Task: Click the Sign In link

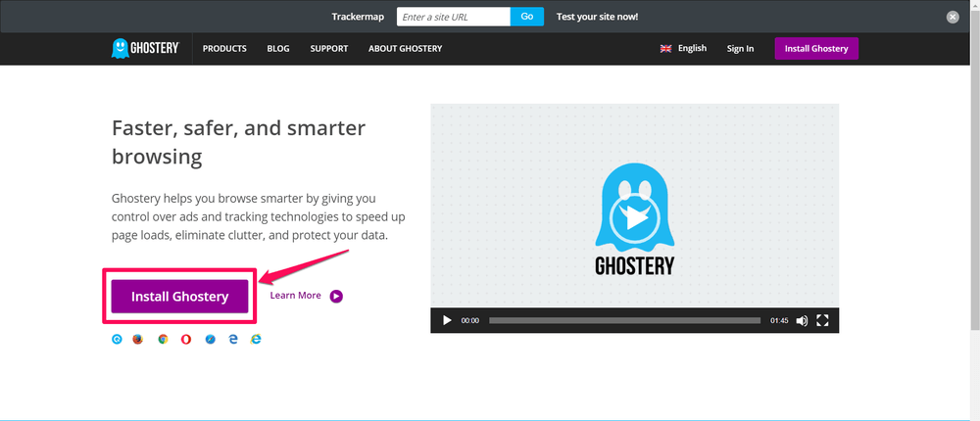Action: pos(740,49)
